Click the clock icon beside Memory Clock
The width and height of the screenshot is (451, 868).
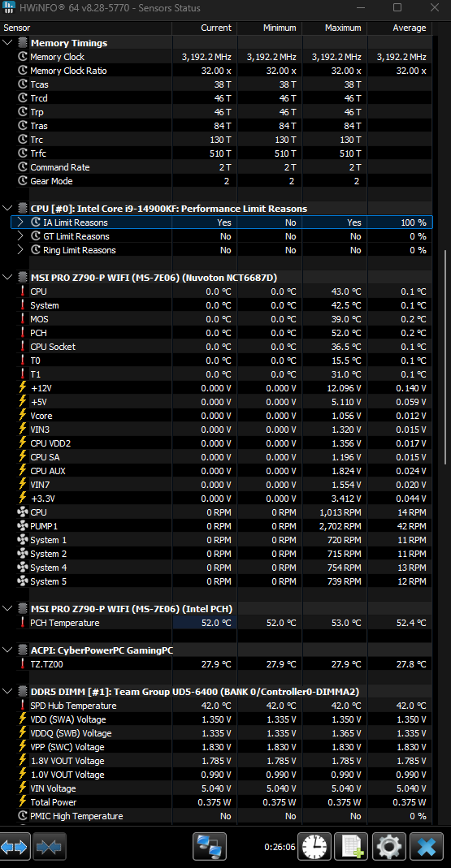pos(23,57)
